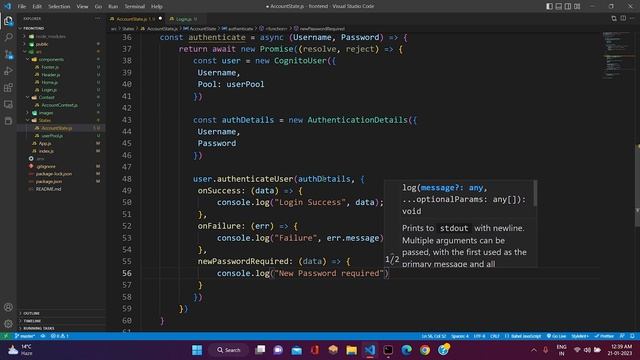This screenshot has width=640, height=360.
Task: Open the Explorer view in activity bar
Action: point(8,21)
